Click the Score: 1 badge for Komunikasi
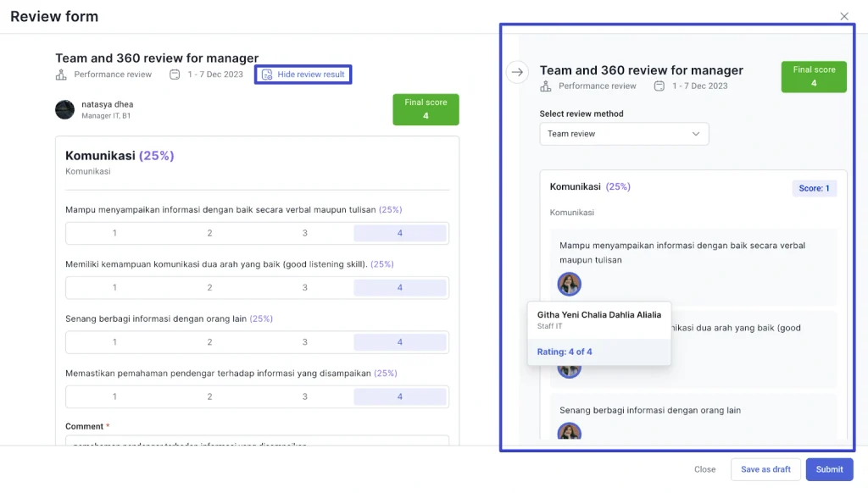868x493 pixels. pos(814,188)
